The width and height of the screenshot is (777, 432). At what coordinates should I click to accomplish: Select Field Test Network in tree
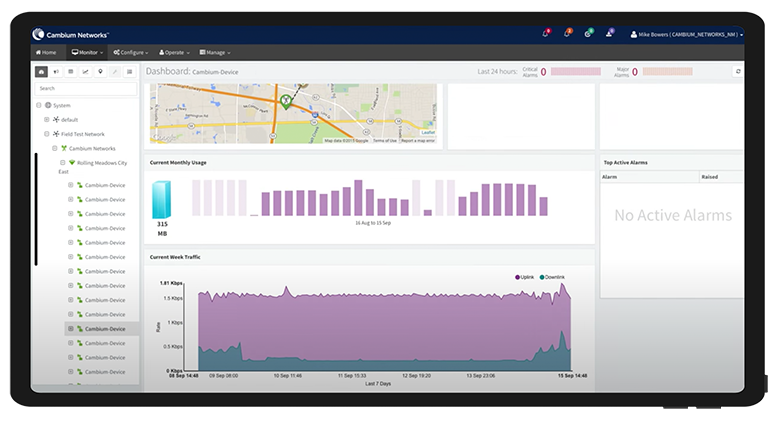click(x=82, y=134)
